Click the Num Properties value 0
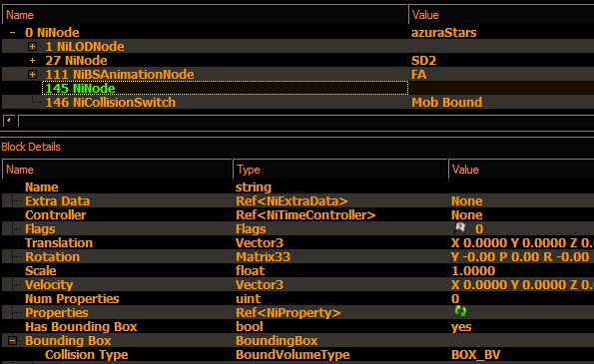Viewport: 594px width, 364px height. pyautogui.click(x=455, y=299)
